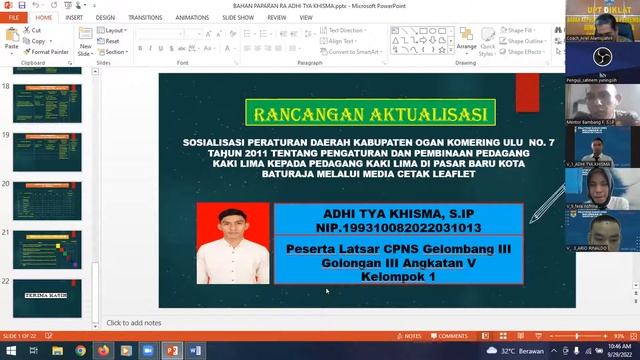Switch to the SLIDE SHOW tab
This screenshot has height=360, width=640.
238,18
